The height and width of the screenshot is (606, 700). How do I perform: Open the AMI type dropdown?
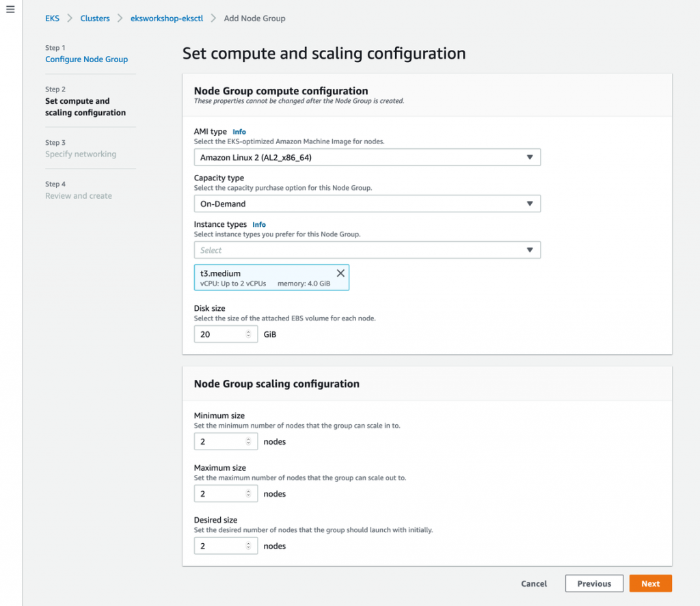367,157
